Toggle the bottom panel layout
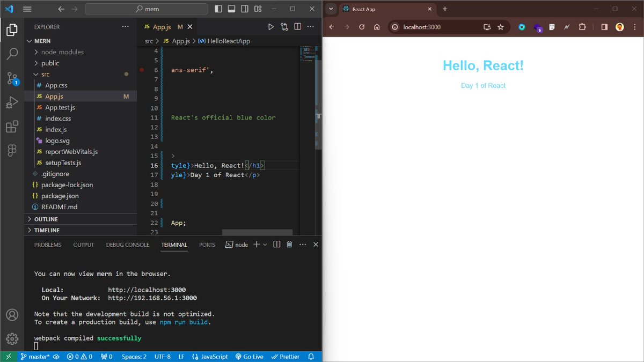644x362 pixels. pyautogui.click(x=232, y=9)
